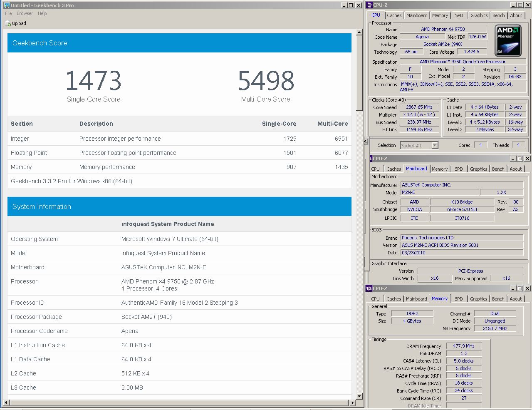Select the Bench tab in the Mainboard CPU-Z window

pos(498,169)
